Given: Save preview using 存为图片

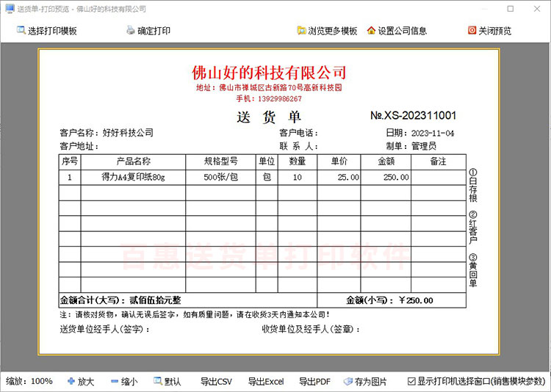Looking at the screenshot, I should click(x=370, y=382).
